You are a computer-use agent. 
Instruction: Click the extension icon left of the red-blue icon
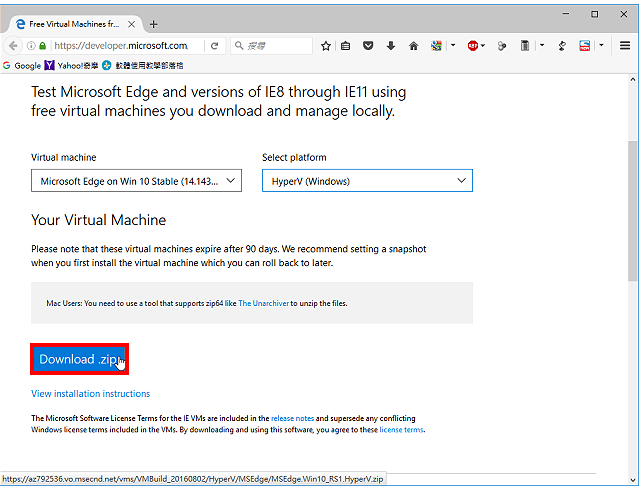click(562, 46)
